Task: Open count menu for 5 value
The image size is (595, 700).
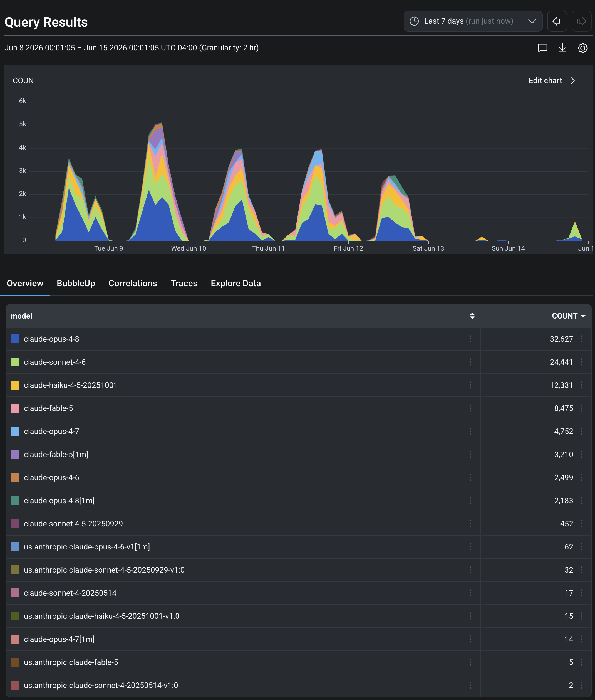Action: pyautogui.click(x=581, y=662)
